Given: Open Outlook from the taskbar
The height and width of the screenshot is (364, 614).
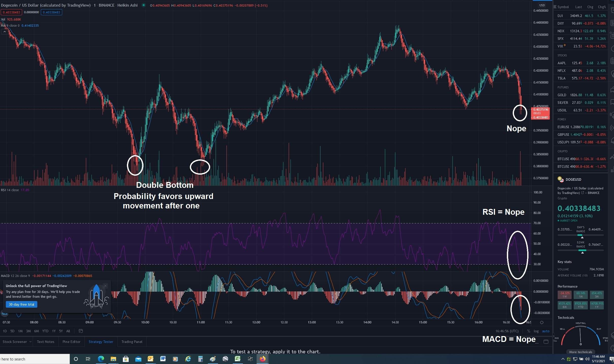Looking at the screenshot, I should click(x=151, y=359).
